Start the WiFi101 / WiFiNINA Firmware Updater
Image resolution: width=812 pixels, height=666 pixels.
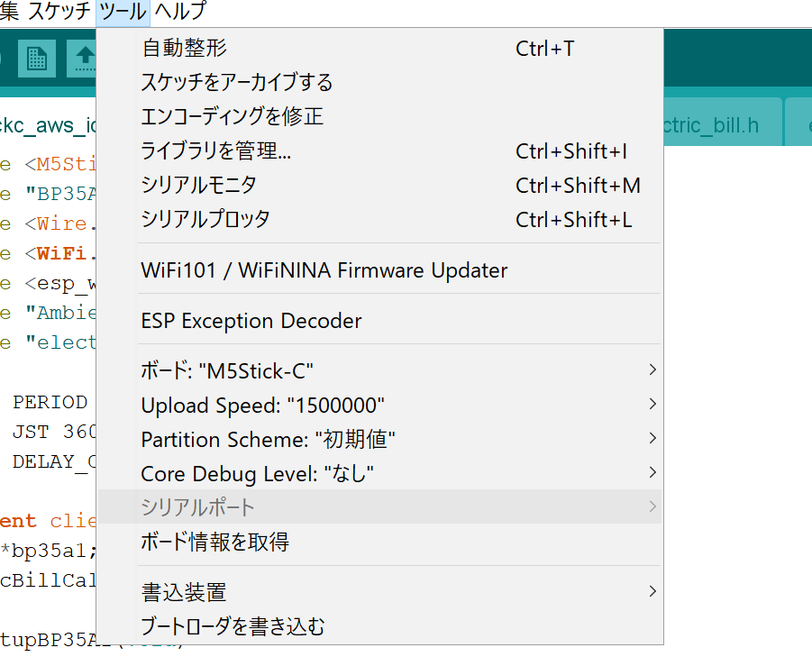pos(324,269)
